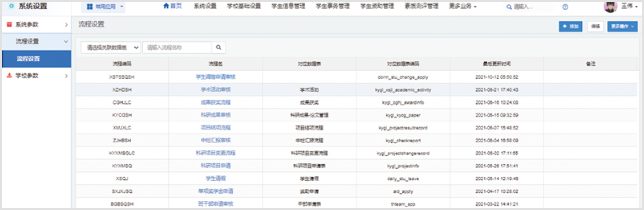Open the 更多操作 dropdown button
The image size is (644, 210).
coord(622,26)
